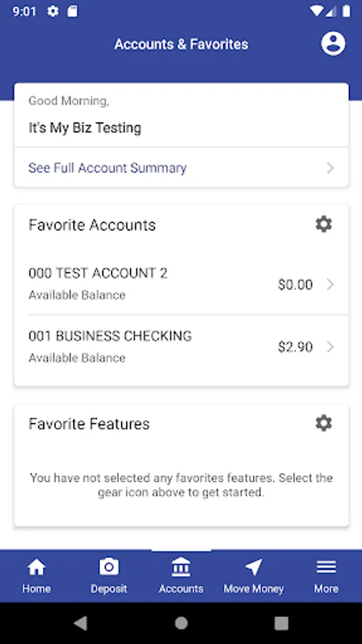This screenshot has width=362, height=644.
Task: Tap the Android recent apps square button
Action: pos(281,623)
